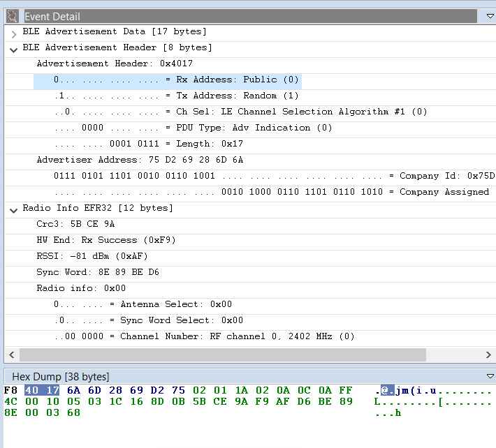Click the Hex Dump panel title
496x448 pixels.
pos(60,377)
